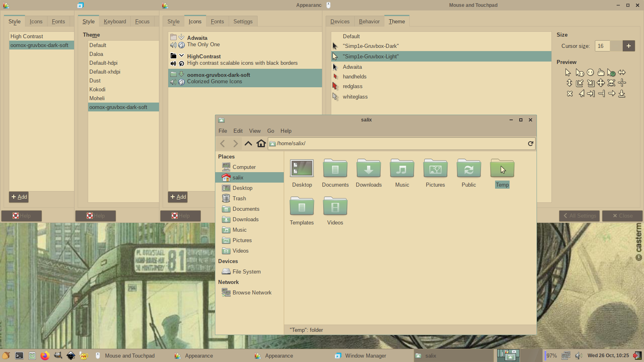Go forward with the right arrow in file manager
This screenshot has width=644, height=362.
click(235, 144)
